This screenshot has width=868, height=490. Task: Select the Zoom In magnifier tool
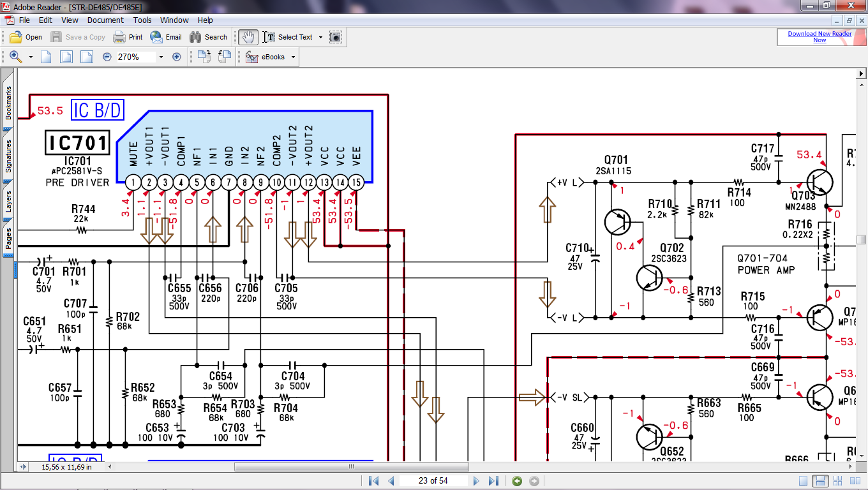pyautogui.click(x=16, y=57)
